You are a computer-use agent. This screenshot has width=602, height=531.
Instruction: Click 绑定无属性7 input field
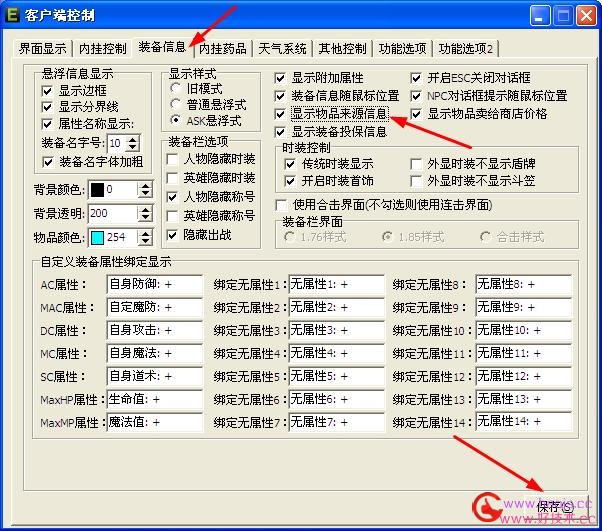click(336, 423)
